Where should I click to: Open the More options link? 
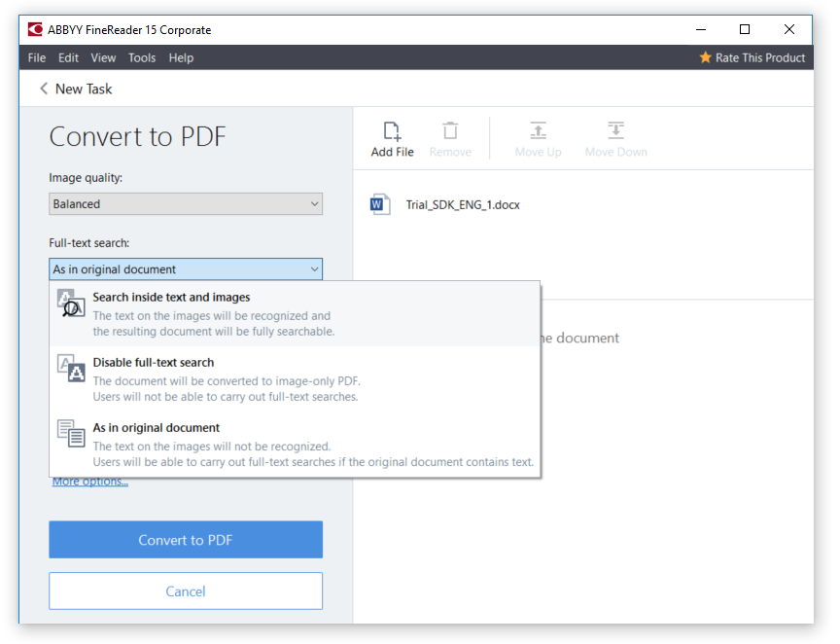pyautogui.click(x=90, y=482)
